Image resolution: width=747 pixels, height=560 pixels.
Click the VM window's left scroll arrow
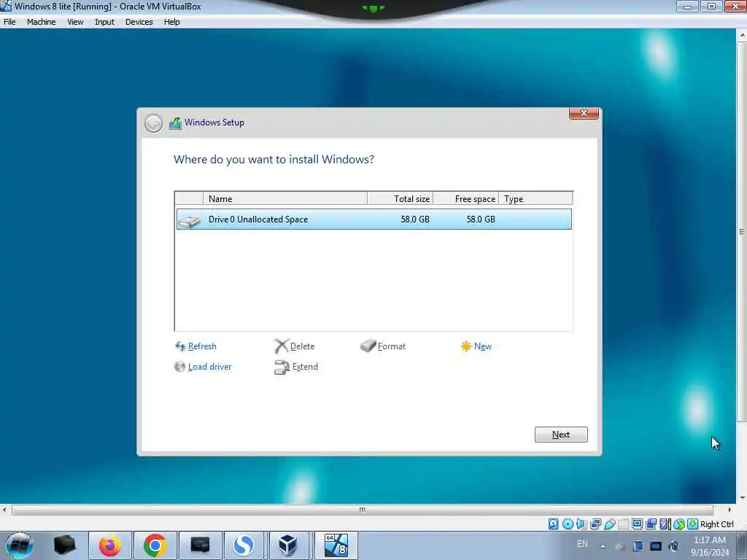(x=4, y=510)
